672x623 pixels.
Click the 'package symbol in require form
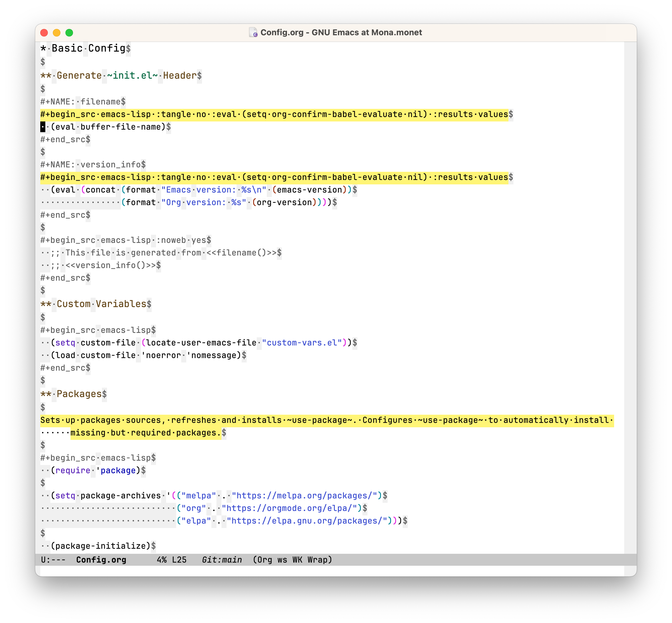click(116, 470)
